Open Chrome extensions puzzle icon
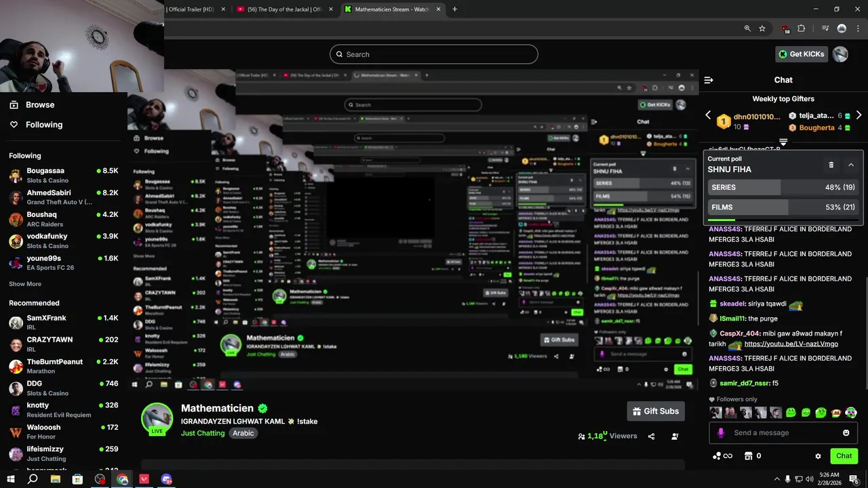This screenshot has width=868, height=488. point(802,28)
